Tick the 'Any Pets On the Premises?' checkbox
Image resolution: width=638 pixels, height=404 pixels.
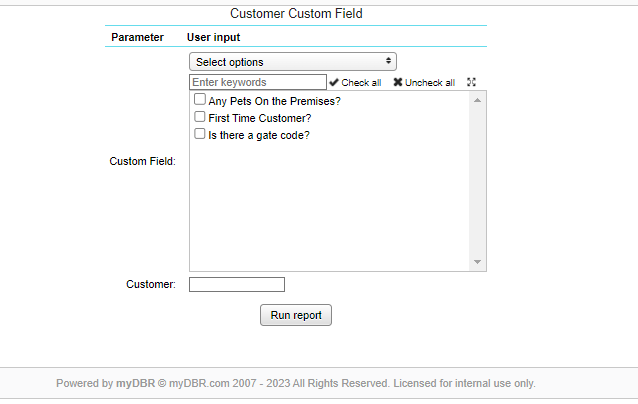tap(200, 99)
